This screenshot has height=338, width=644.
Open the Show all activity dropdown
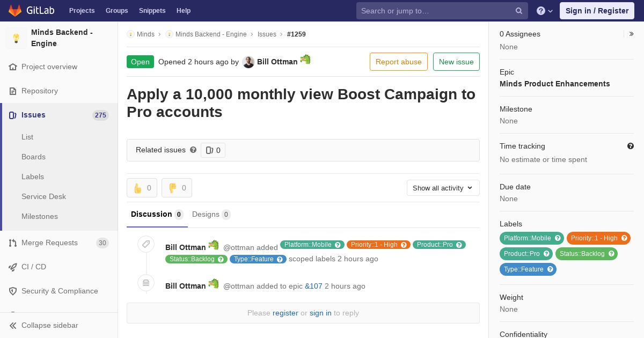(x=443, y=188)
